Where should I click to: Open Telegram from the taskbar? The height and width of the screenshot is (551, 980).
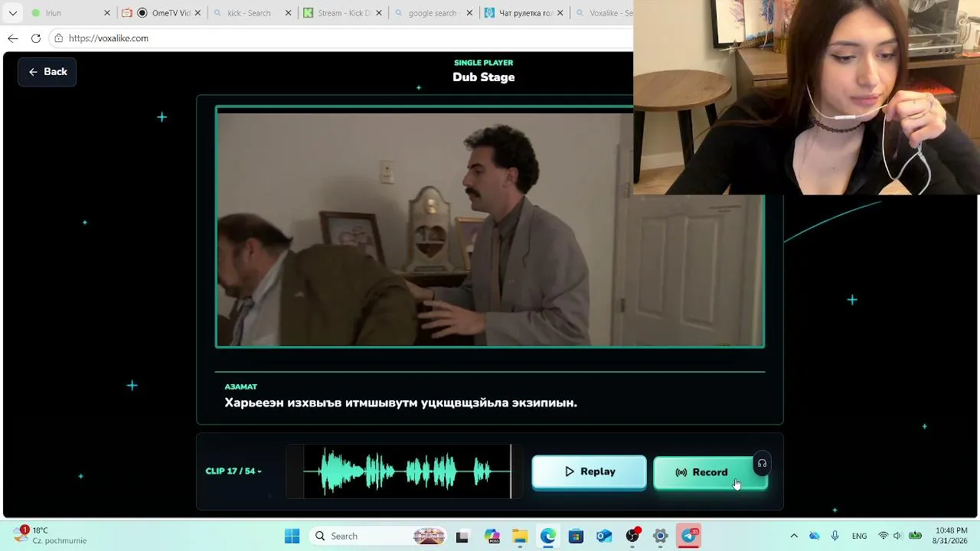(x=689, y=536)
